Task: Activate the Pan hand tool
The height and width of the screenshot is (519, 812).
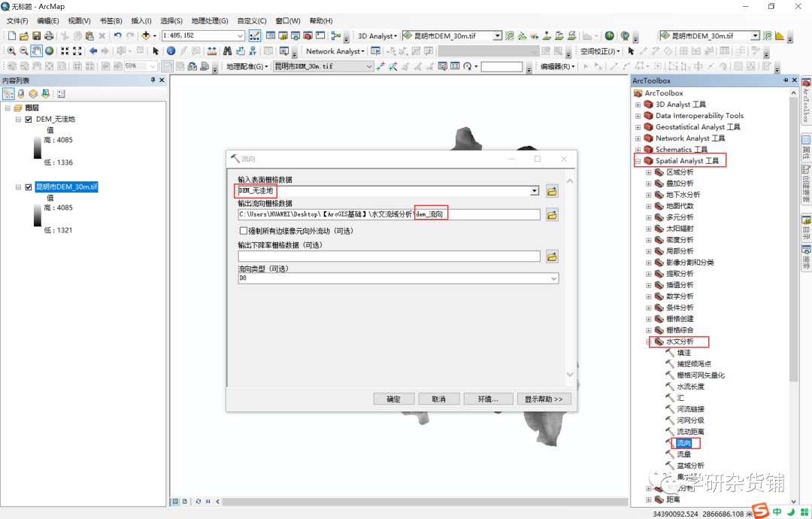Action: click(36, 50)
